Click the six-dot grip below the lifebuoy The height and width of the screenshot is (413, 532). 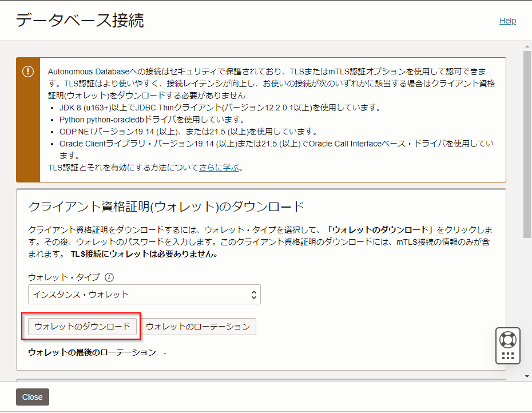pyautogui.click(x=507, y=356)
